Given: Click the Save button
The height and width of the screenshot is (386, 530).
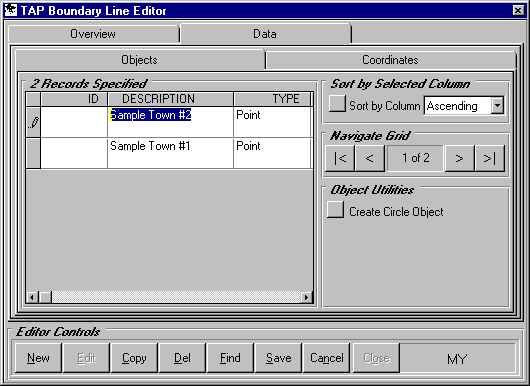Looking at the screenshot, I should pos(279,358).
